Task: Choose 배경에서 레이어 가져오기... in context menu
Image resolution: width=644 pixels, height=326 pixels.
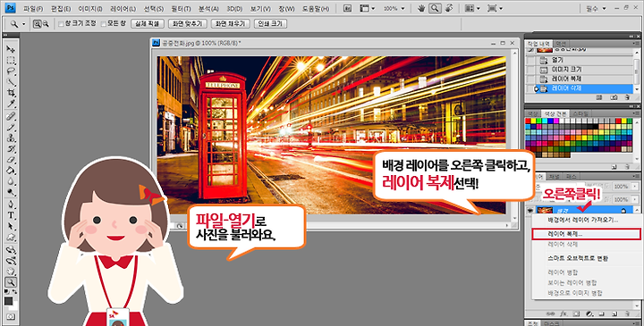Action: [583, 221]
